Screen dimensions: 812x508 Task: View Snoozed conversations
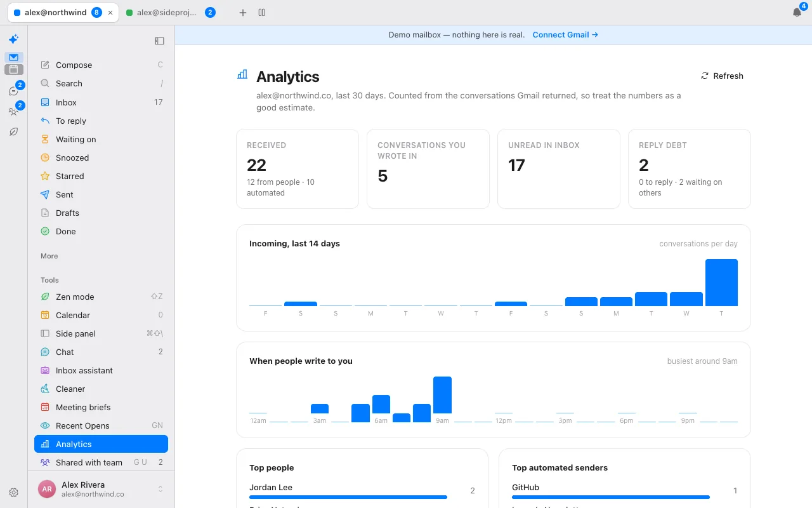pyautogui.click(x=101, y=157)
